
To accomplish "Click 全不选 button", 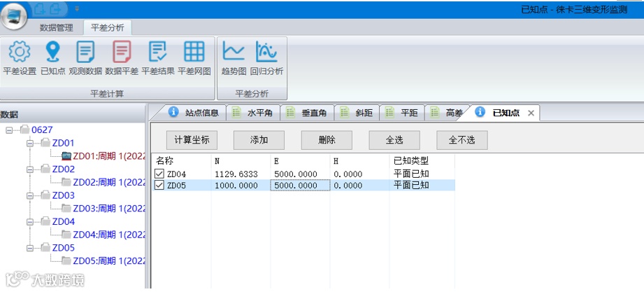I will (x=462, y=140).
